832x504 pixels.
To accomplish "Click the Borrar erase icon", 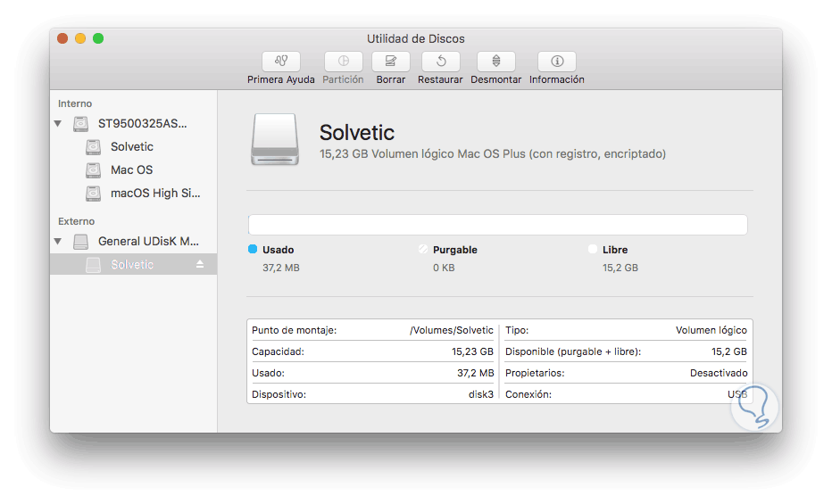I will [391, 62].
